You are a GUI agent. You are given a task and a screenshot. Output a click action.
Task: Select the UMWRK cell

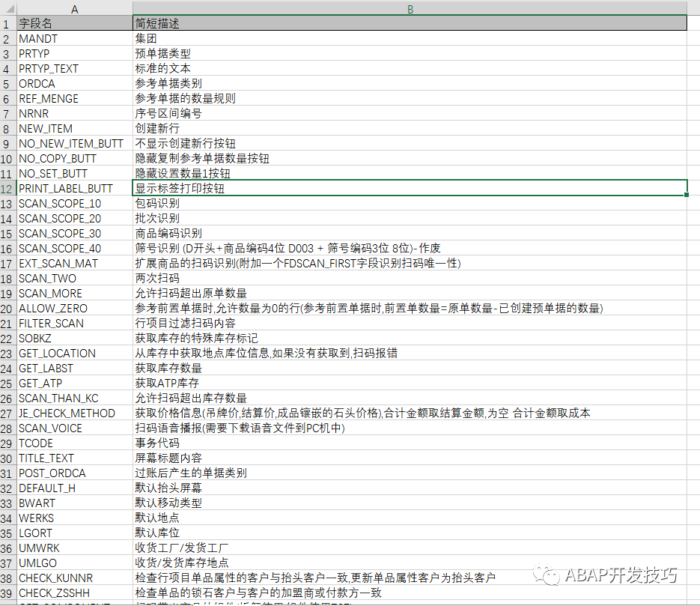(x=75, y=548)
